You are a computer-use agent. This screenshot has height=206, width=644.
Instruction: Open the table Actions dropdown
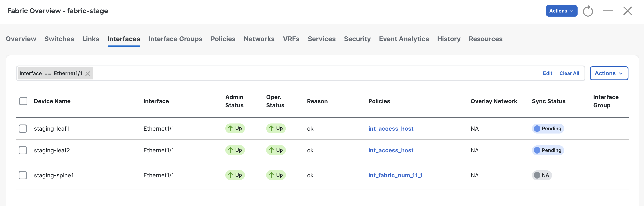(x=609, y=73)
